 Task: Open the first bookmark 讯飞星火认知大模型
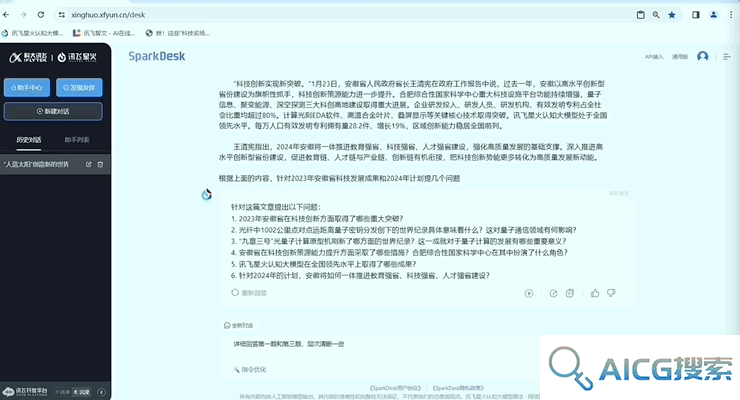click(x=32, y=33)
